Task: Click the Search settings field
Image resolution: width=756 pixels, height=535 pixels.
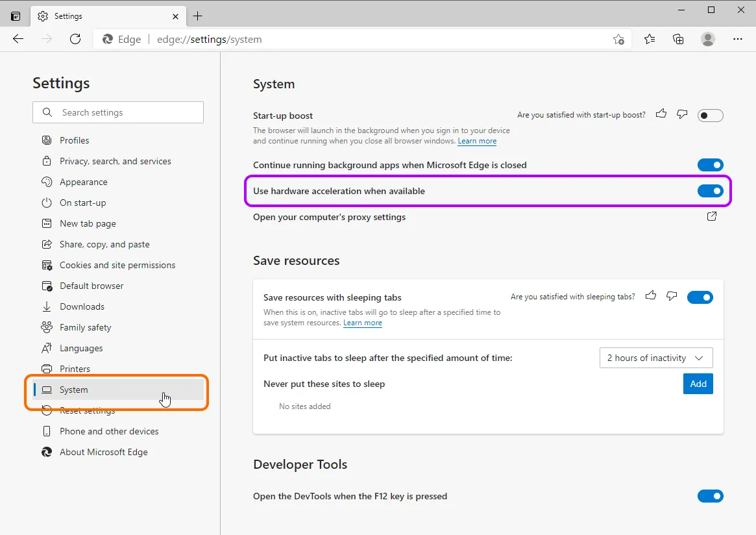Action: (x=118, y=112)
